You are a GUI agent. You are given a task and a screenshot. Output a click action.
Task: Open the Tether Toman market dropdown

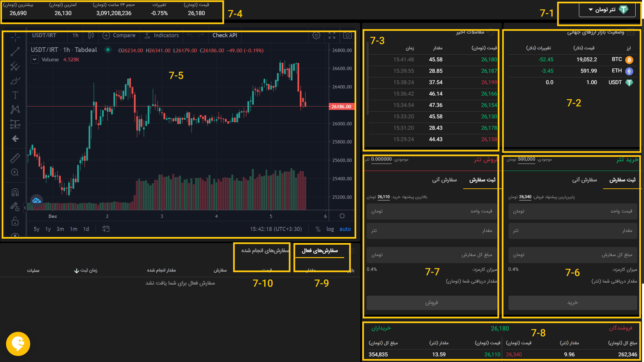(607, 10)
